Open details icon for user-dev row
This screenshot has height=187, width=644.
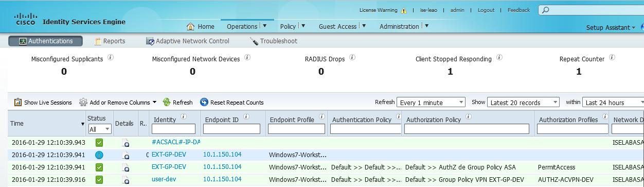(125, 180)
